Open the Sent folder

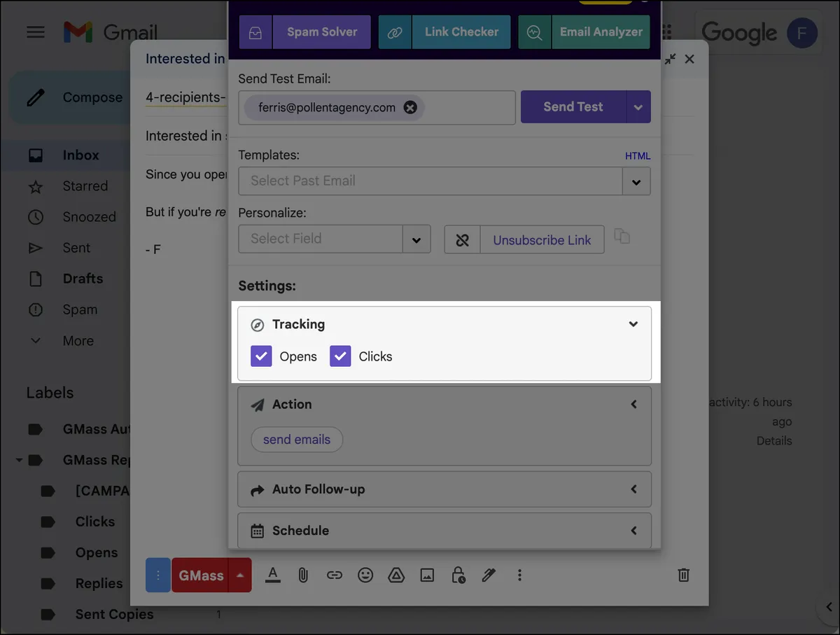76,248
